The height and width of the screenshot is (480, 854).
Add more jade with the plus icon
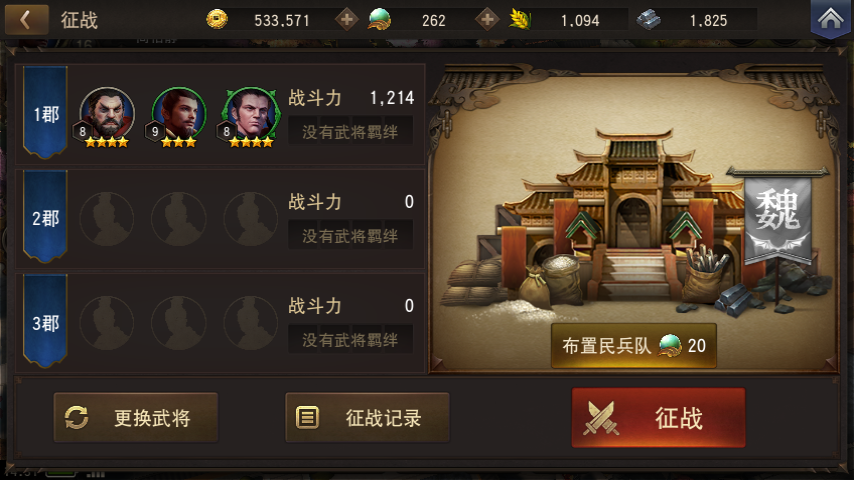pyautogui.click(x=487, y=20)
